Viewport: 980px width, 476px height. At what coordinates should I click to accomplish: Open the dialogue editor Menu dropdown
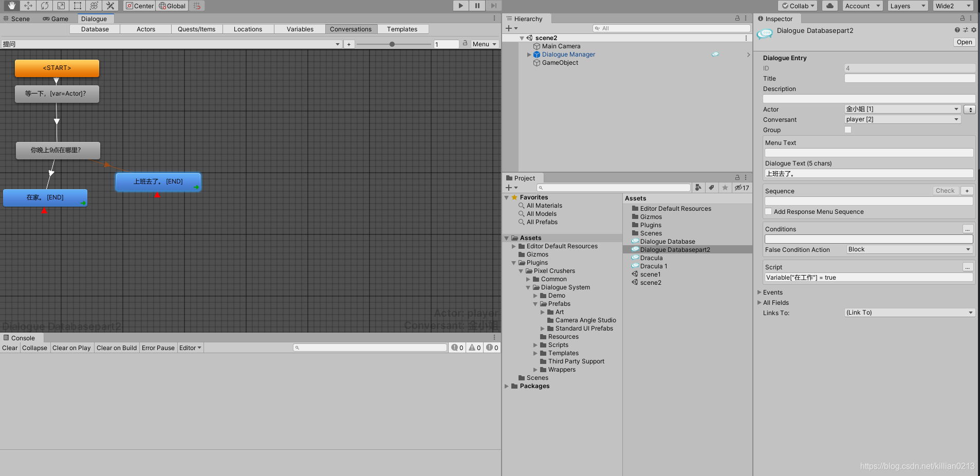[x=484, y=44]
